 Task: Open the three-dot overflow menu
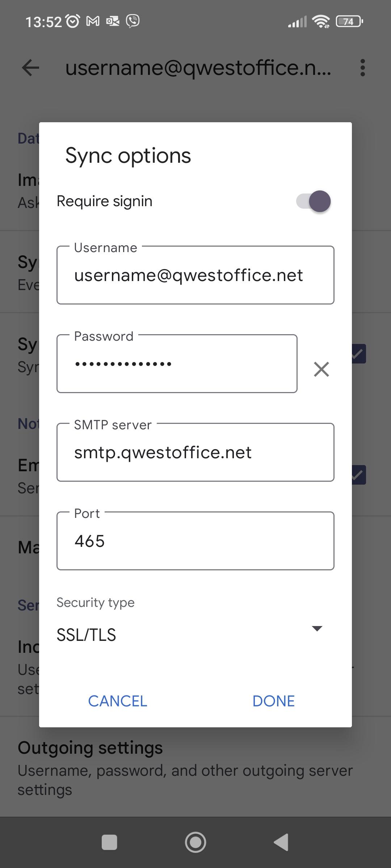click(x=362, y=68)
